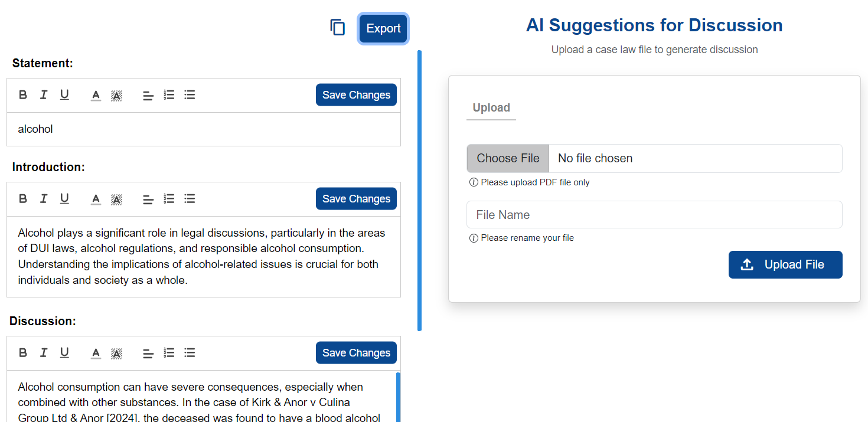Insert numbered list in Discussion editor

coord(169,352)
